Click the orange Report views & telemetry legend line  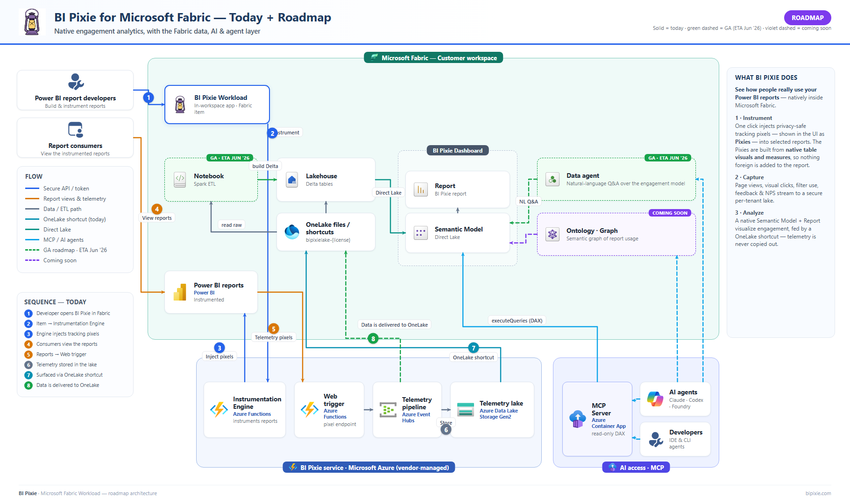(x=32, y=199)
